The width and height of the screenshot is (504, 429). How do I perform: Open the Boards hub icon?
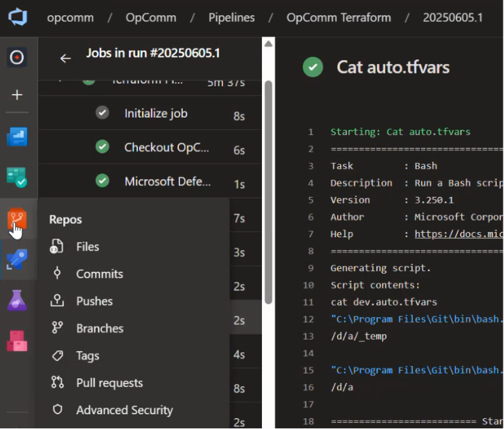point(17,177)
